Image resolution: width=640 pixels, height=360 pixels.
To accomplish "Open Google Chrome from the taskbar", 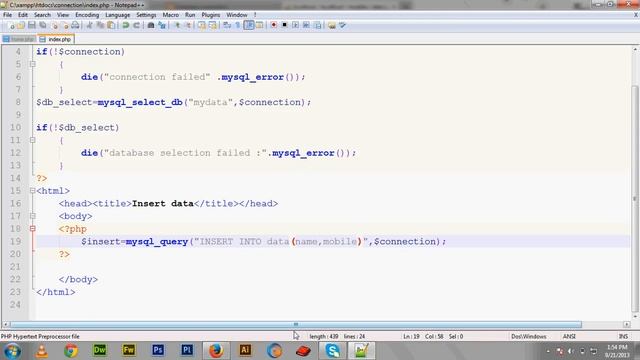I will (x=71, y=351).
